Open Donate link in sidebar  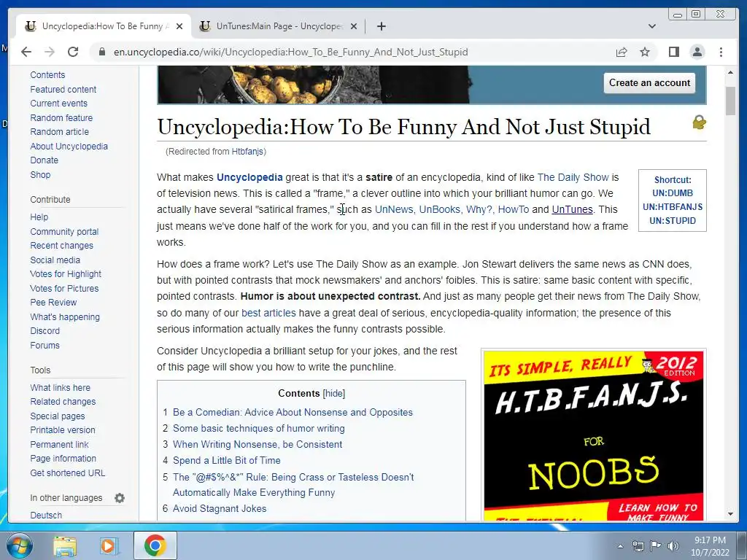[44, 160]
